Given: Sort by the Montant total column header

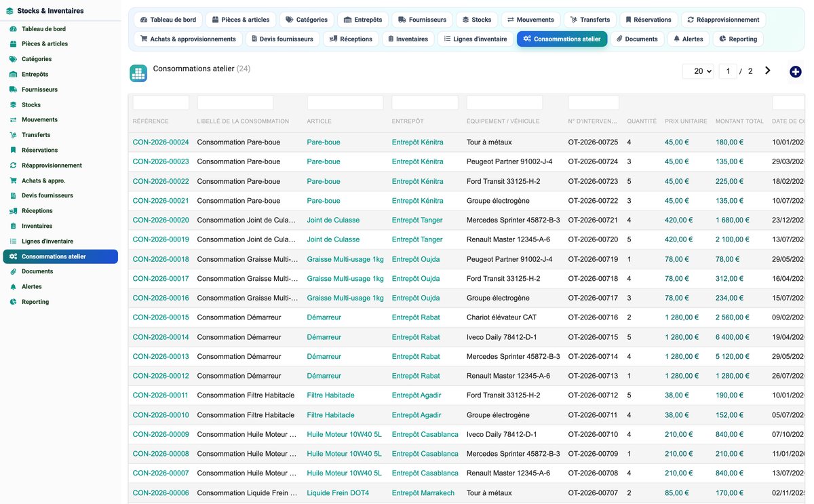Looking at the screenshot, I should [x=739, y=121].
